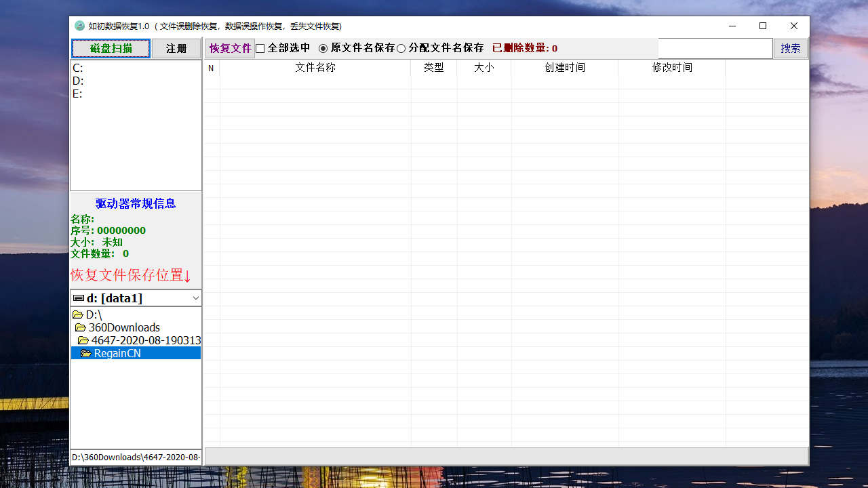The width and height of the screenshot is (868, 488).
Task: Click the dropdown chevron beside d: [data1]
Action: pyautogui.click(x=196, y=298)
